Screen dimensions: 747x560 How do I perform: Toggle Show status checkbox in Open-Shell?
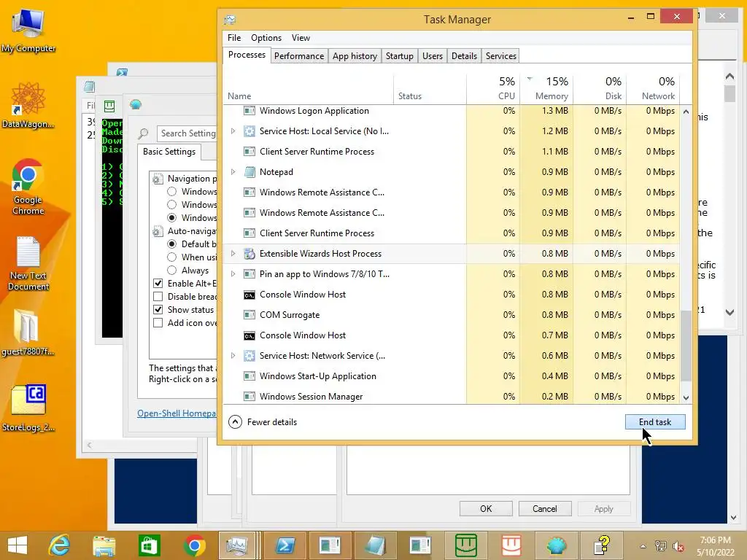point(158,309)
